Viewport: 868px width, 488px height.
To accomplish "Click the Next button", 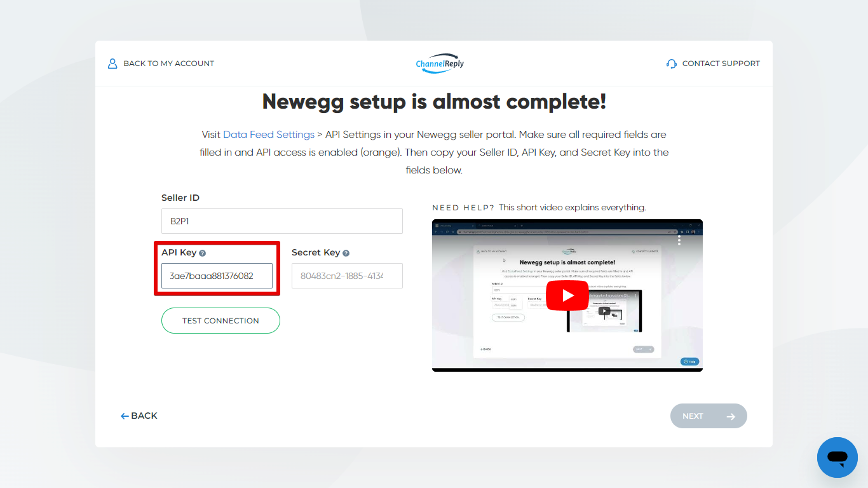I will [709, 416].
